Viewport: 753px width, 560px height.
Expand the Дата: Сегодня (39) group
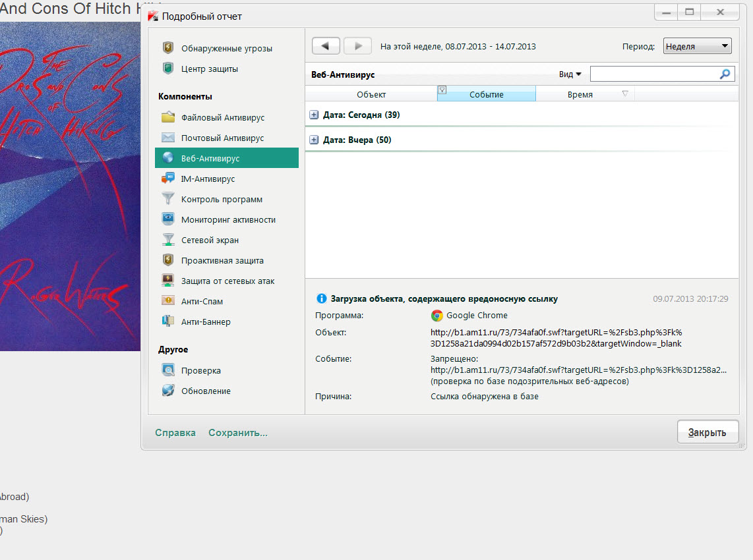tap(314, 115)
